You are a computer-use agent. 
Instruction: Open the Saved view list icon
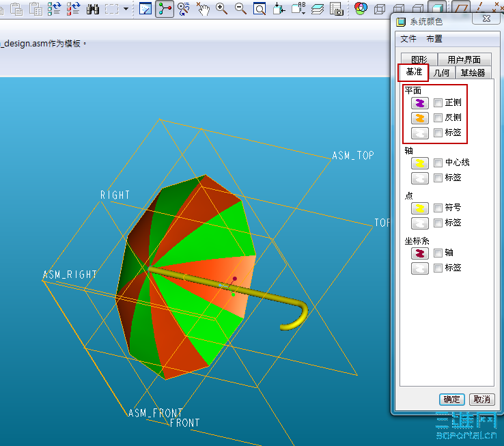298,9
